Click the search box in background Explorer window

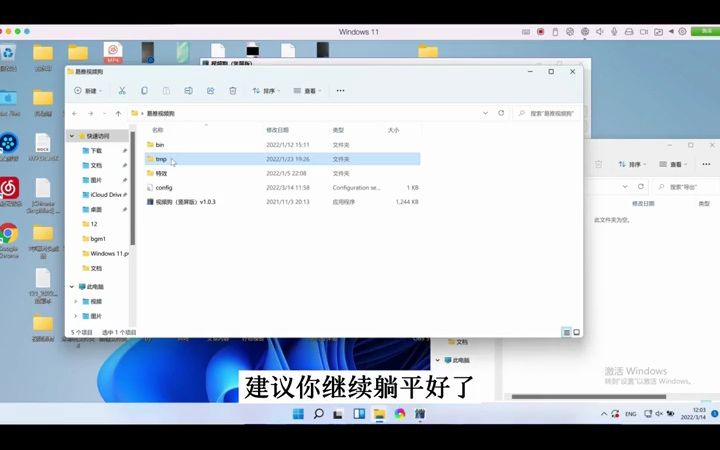[x=686, y=186]
